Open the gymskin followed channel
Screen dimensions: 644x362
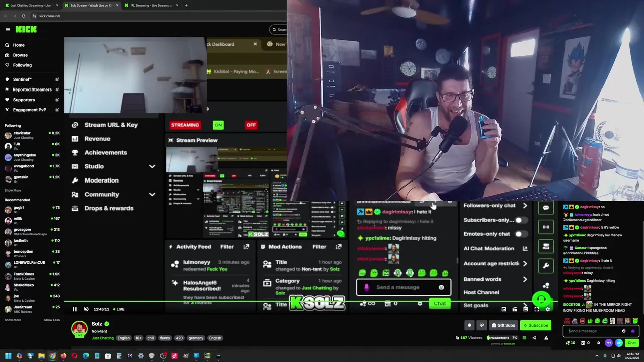tap(32, 179)
